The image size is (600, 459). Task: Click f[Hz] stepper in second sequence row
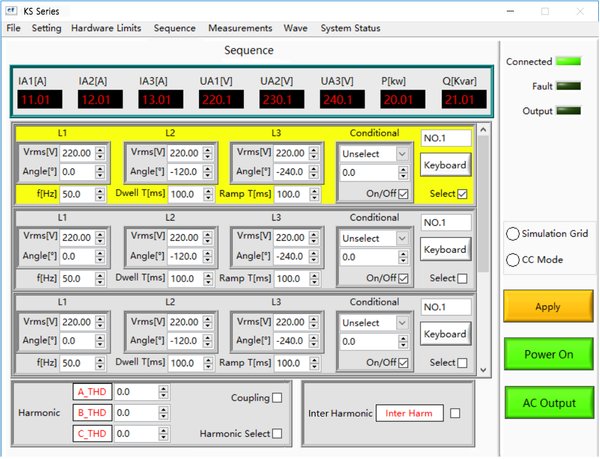100,279
